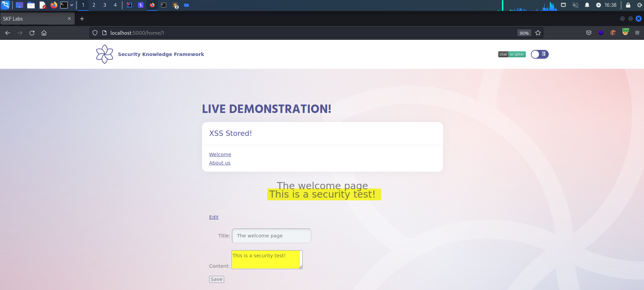Open the About us page link

220,163
